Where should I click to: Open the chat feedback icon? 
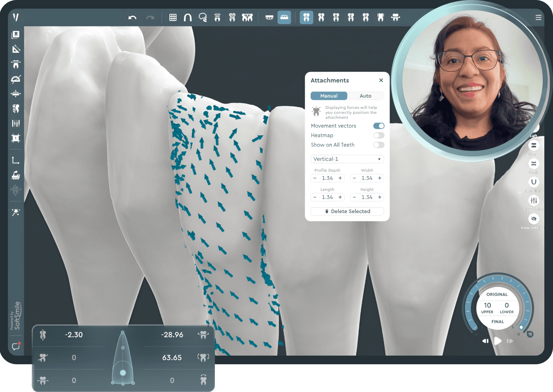(x=16, y=346)
